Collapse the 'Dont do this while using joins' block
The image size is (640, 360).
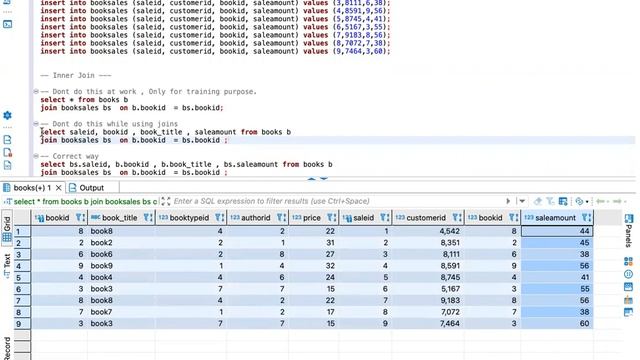36,124
